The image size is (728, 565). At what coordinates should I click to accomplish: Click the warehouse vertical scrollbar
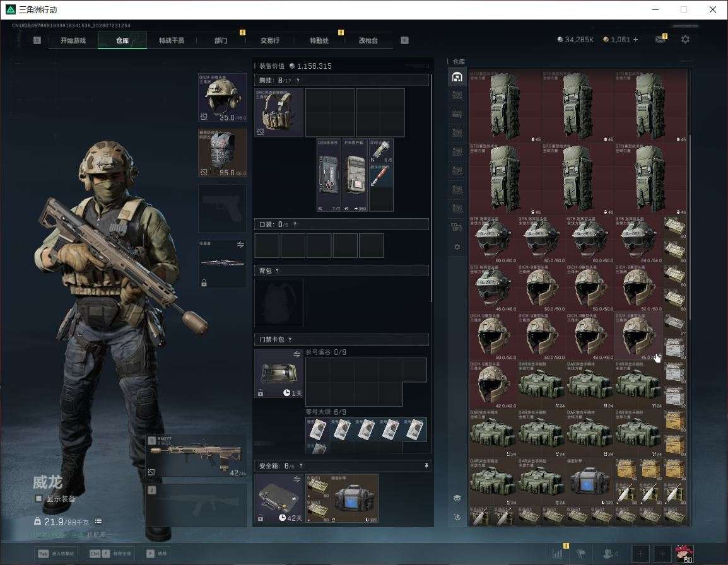pyautogui.click(x=690, y=228)
